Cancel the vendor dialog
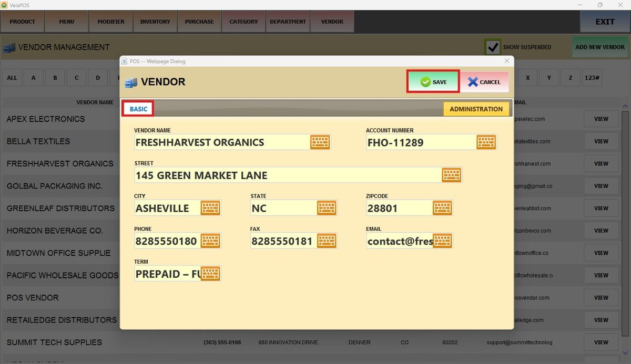Image resolution: width=631 pixels, height=364 pixels. [484, 82]
